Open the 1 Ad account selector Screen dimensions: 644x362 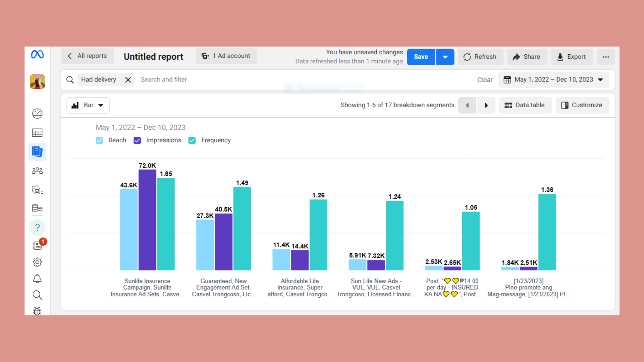click(x=226, y=56)
